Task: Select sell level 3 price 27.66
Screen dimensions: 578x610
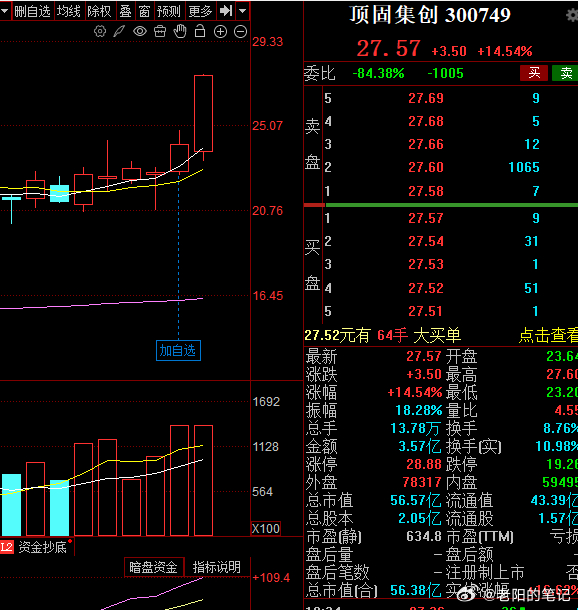Action: [x=426, y=144]
